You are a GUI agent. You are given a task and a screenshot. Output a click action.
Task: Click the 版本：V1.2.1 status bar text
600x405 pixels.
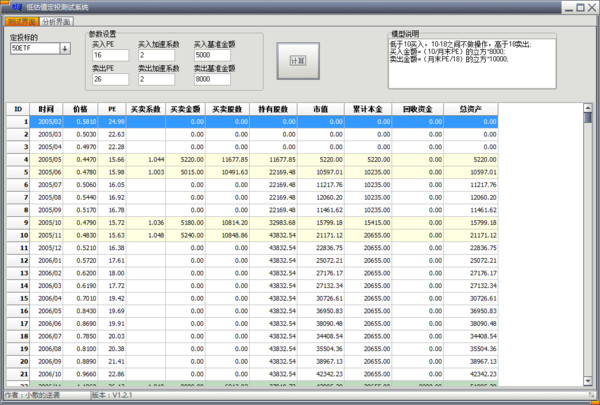pos(112,395)
